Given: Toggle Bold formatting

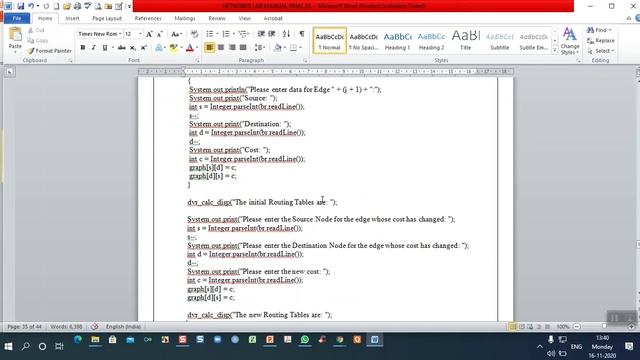Looking at the screenshot, I should 83,48.
